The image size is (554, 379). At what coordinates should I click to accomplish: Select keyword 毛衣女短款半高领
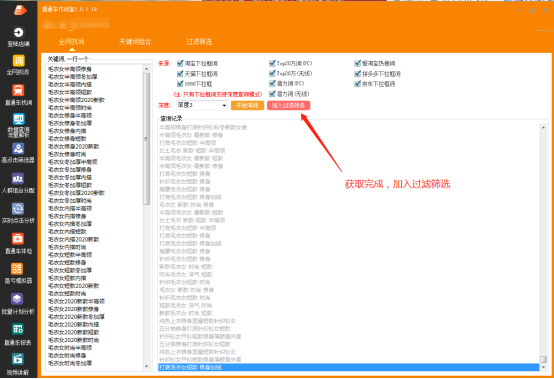[70, 255]
